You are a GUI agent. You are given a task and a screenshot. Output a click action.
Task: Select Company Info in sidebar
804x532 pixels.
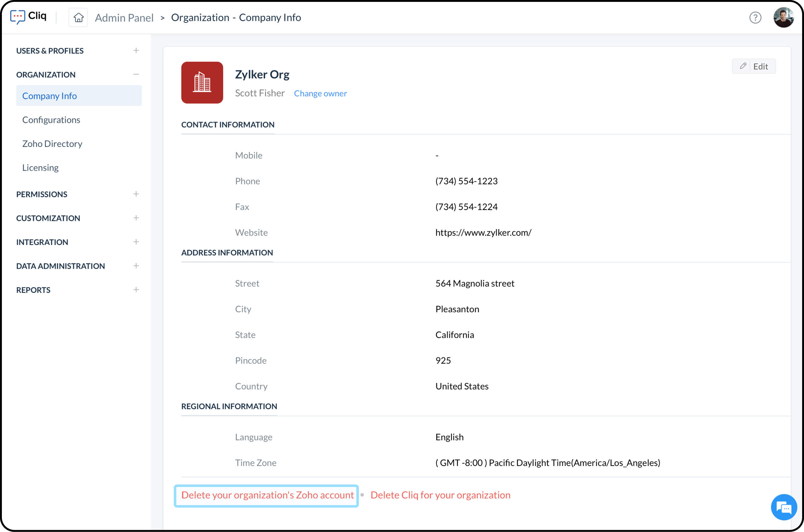click(x=49, y=96)
